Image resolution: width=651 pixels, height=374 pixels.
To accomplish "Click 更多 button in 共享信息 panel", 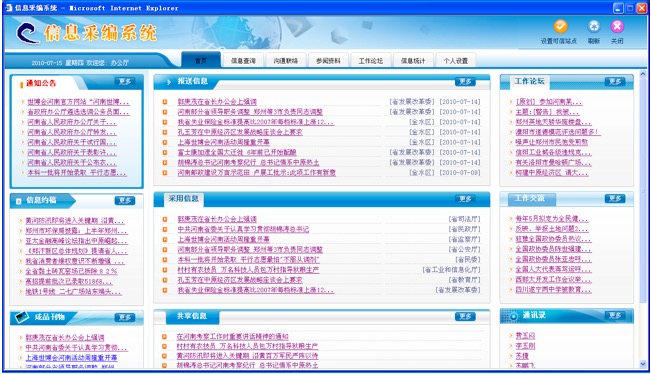I will pyautogui.click(x=465, y=317).
